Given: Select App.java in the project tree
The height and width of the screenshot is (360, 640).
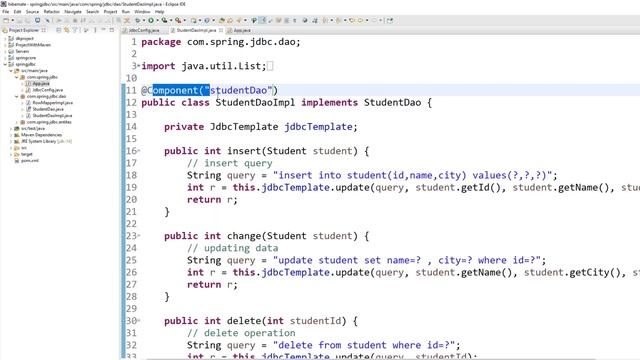Looking at the screenshot, I should click(x=41, y=83).
